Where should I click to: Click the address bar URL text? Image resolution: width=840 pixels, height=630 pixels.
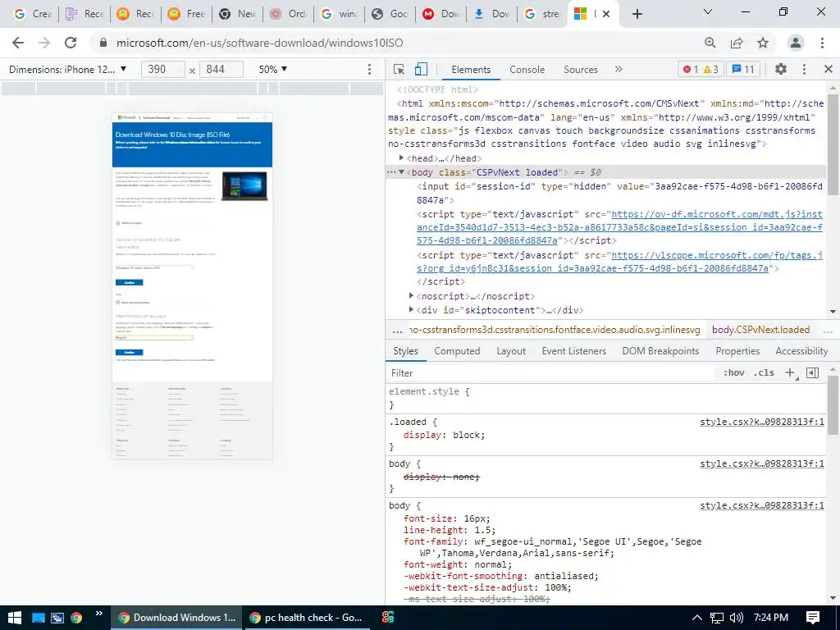click(259, 43)
